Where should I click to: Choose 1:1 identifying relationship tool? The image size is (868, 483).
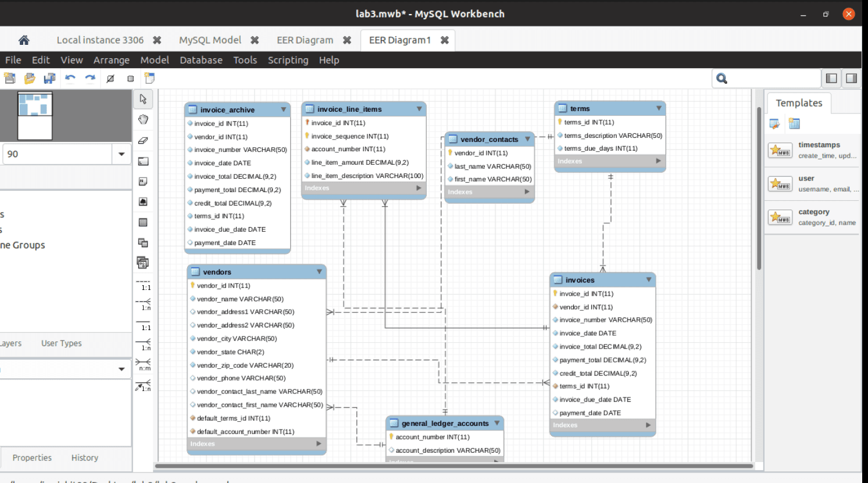(x=143, y=325)
